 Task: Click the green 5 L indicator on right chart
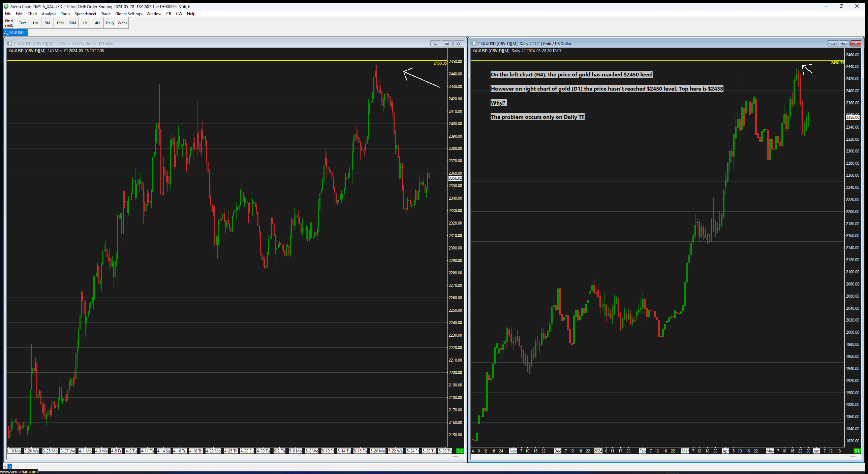[857, 451]
